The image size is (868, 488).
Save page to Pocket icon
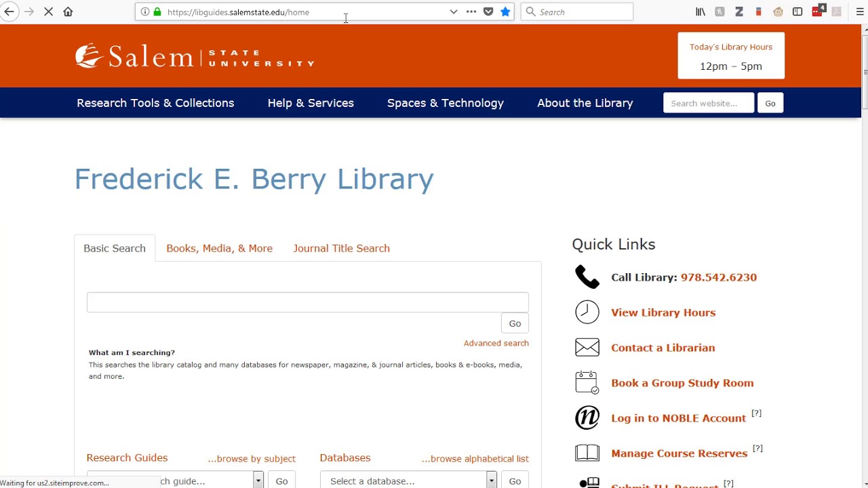[488, 12]
